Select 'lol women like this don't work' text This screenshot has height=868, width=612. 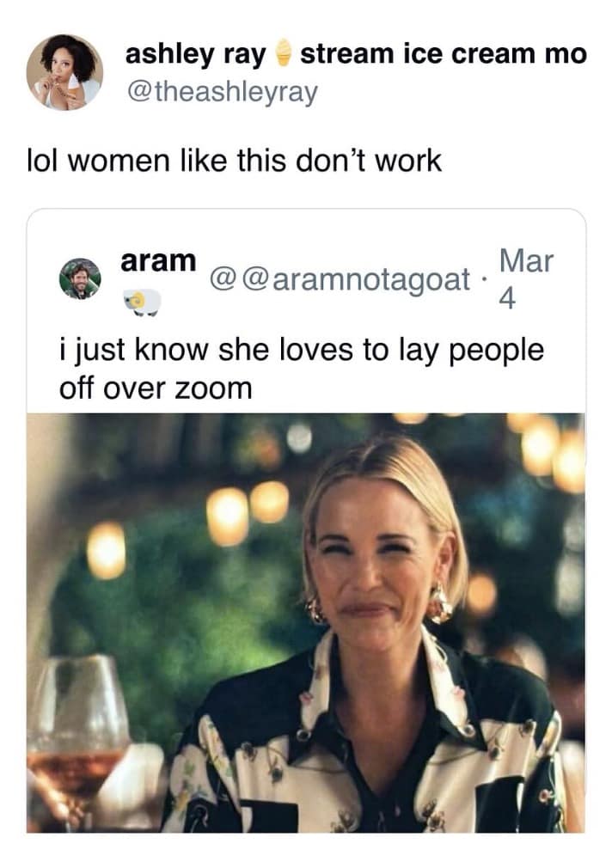click(x=235, y=161)
